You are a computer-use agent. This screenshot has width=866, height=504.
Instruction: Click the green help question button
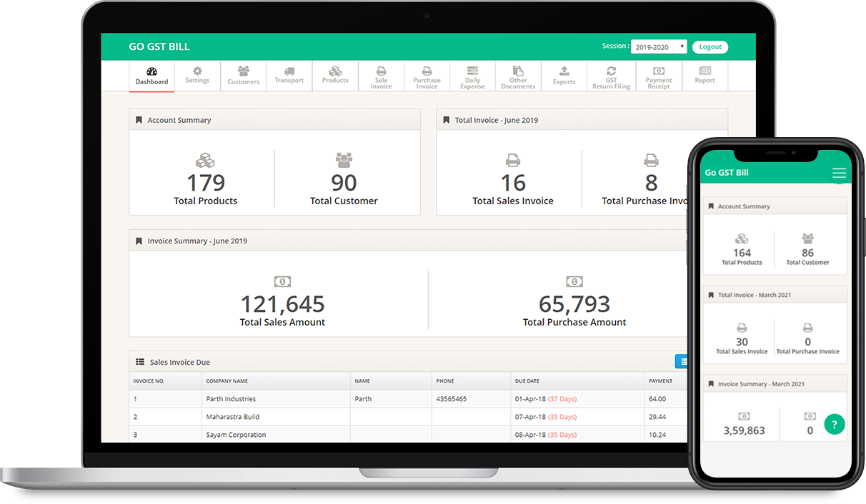pyautogui.click(x=834, y=425)
